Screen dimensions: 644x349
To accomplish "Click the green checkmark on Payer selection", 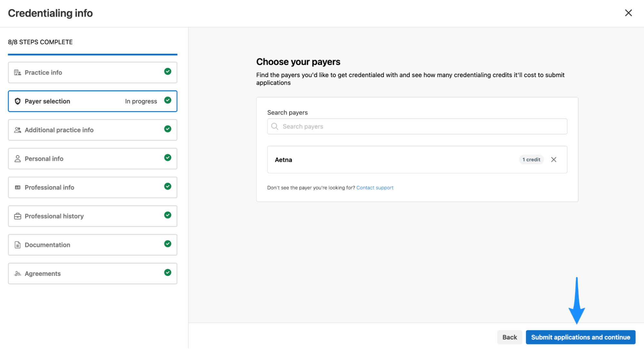I will 168,100.
